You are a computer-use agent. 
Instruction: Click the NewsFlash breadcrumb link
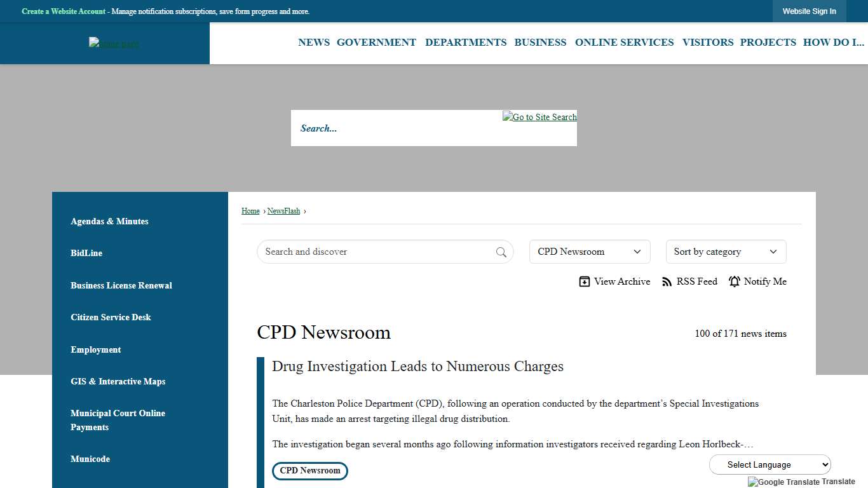pyautogui.click(x=283, y=211)
